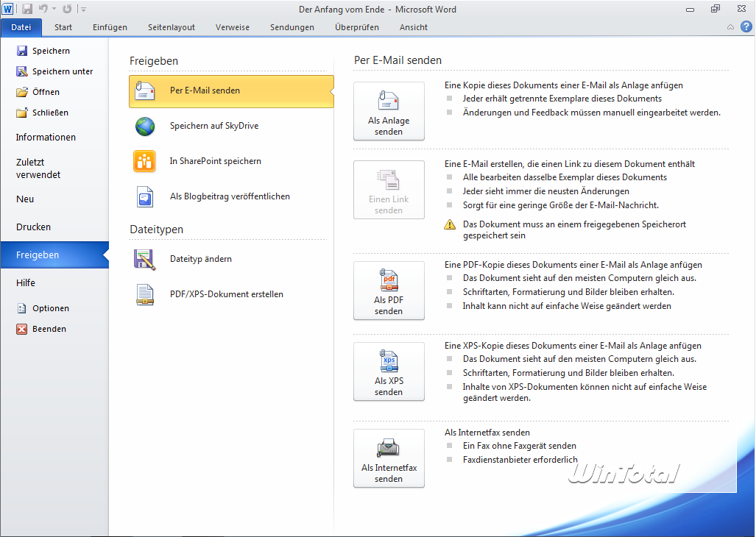The height and width of the screenshot is (537, 756).
Task: Click the redo icon in title bar
Action: pyautogui.click(x=68, y=9)
